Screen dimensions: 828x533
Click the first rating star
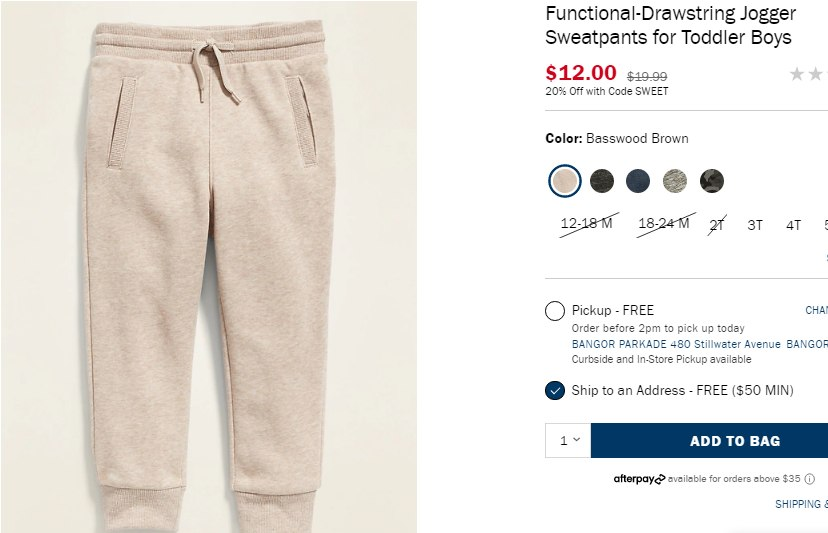[x=797, y=74]
